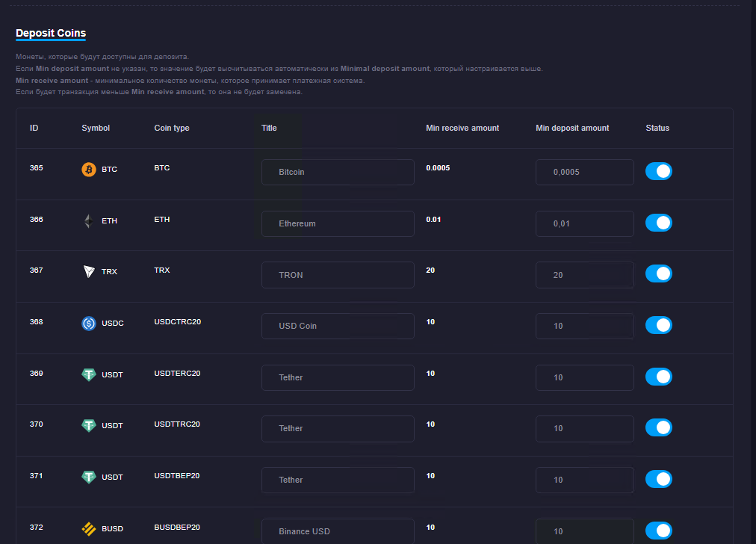
Task: Click the TRX min deposit amount field
Action: tap(584, 275)
